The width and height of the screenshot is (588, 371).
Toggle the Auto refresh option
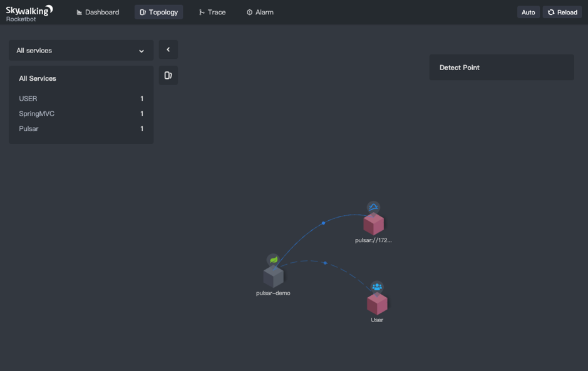528,12
